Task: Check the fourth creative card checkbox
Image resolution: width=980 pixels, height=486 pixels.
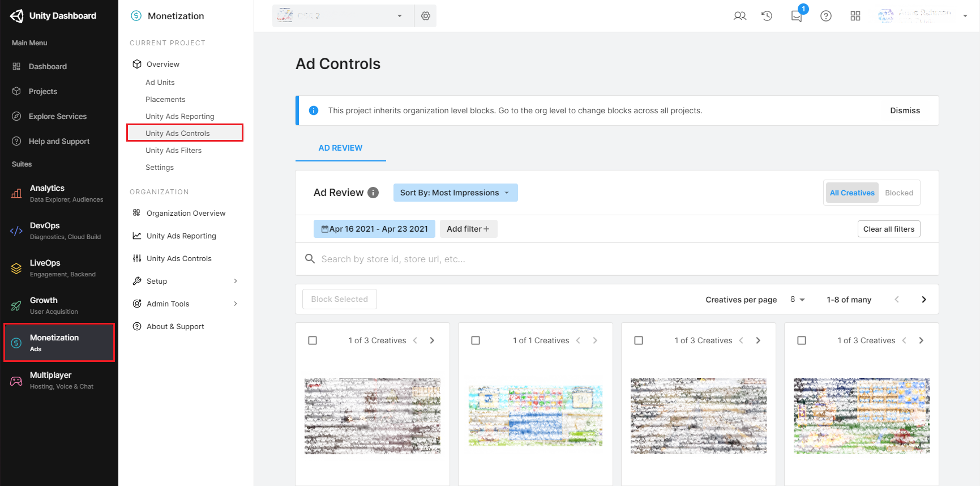Action: [802, 340]
